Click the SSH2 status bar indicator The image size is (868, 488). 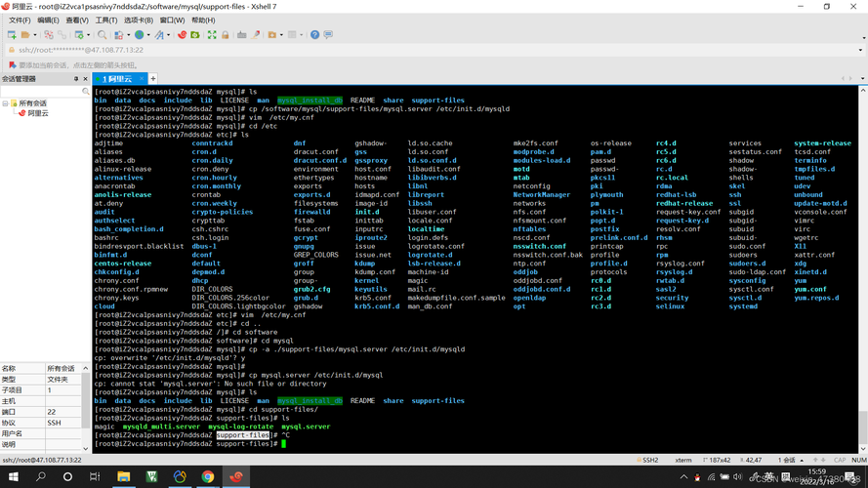click(647, 460)
